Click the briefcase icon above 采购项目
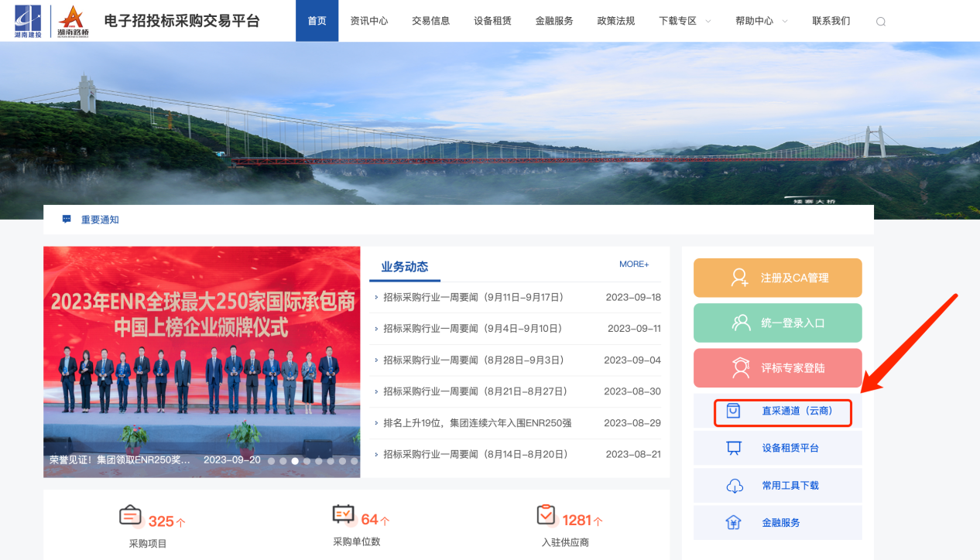The image size is (980, 560). (130, 515)
